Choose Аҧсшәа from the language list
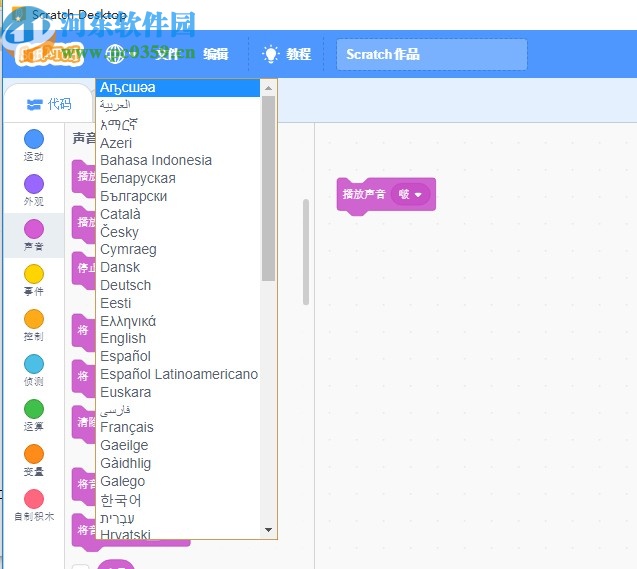637x569 pixels. pyautogui.click(x=178, y=88)
